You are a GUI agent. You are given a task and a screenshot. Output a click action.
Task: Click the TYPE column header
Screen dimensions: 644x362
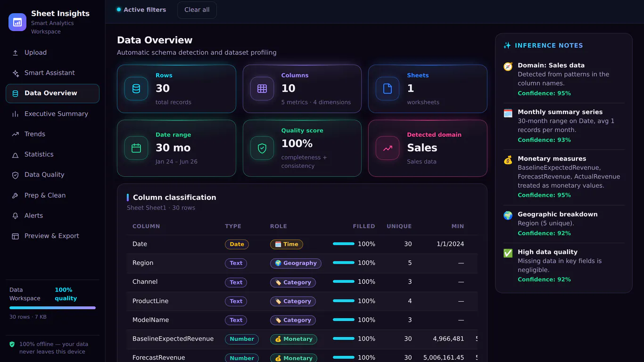pos(233,226)
